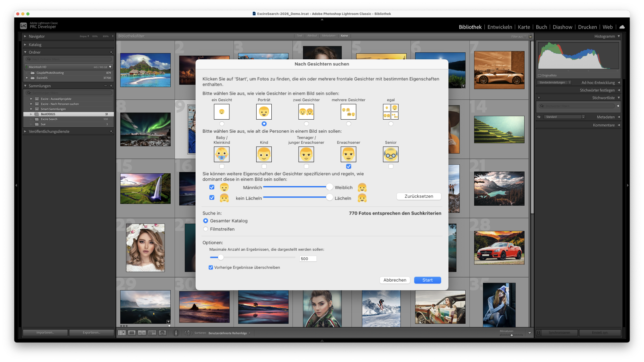Select the Filmstreifen radio option

[206, 229]
